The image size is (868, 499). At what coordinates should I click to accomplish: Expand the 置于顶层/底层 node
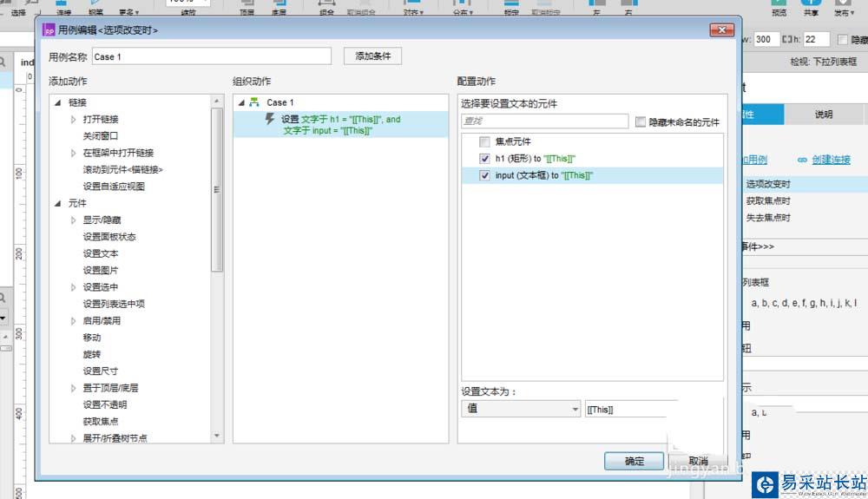[73, 388]
